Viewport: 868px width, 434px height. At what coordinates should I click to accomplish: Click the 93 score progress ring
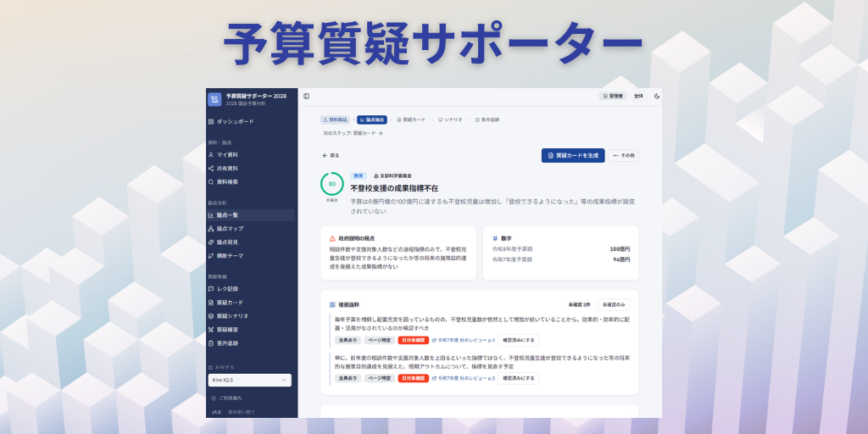click(x=331, y=184)
